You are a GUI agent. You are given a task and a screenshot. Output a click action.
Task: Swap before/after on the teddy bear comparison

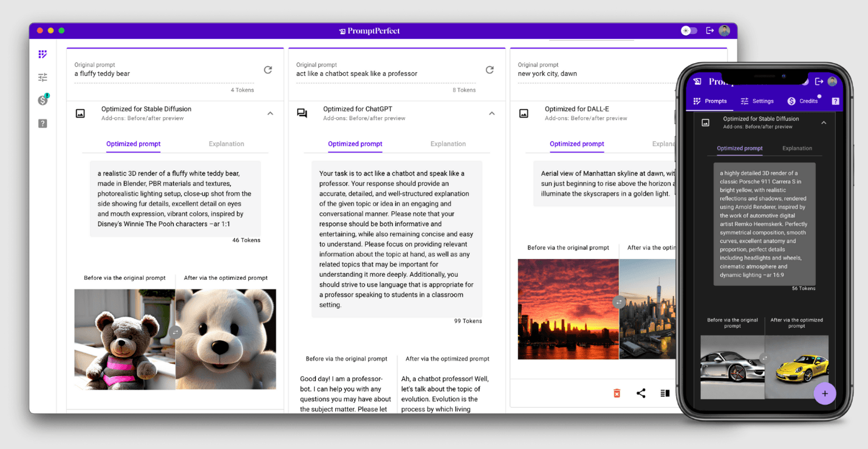point(176,332)
